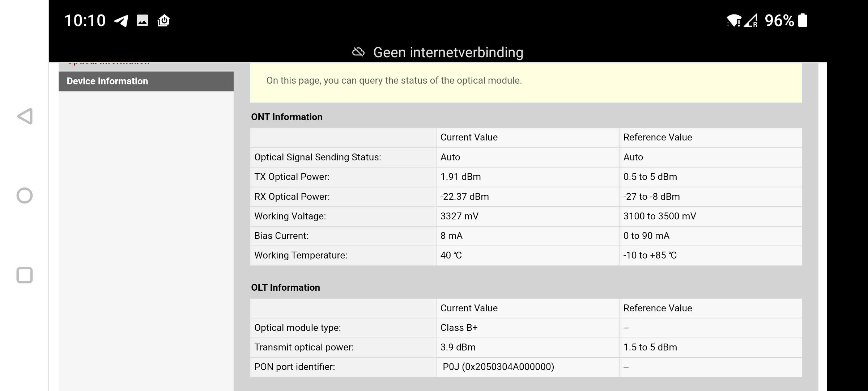This screenshot has width=868, height=391.
Task: Tap the Class B+ optical module value
Action: (459, 328)
